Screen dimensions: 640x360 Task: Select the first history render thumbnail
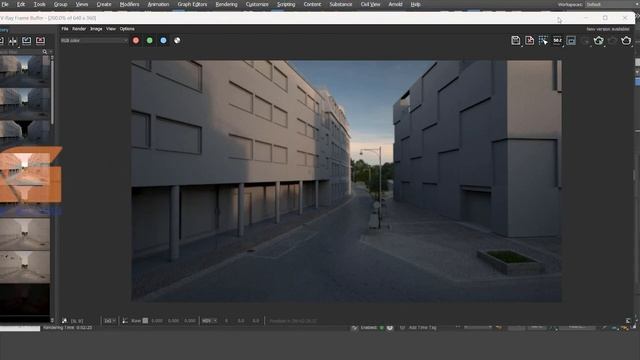(24, 71)
